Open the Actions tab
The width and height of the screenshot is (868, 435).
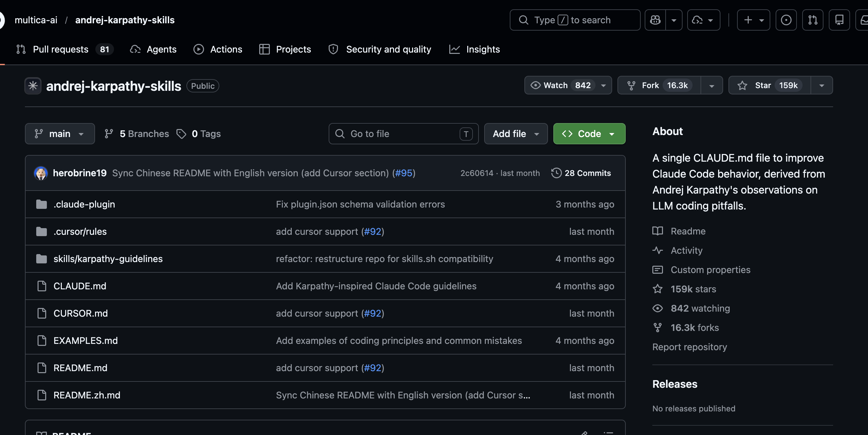tap(218, 49)
